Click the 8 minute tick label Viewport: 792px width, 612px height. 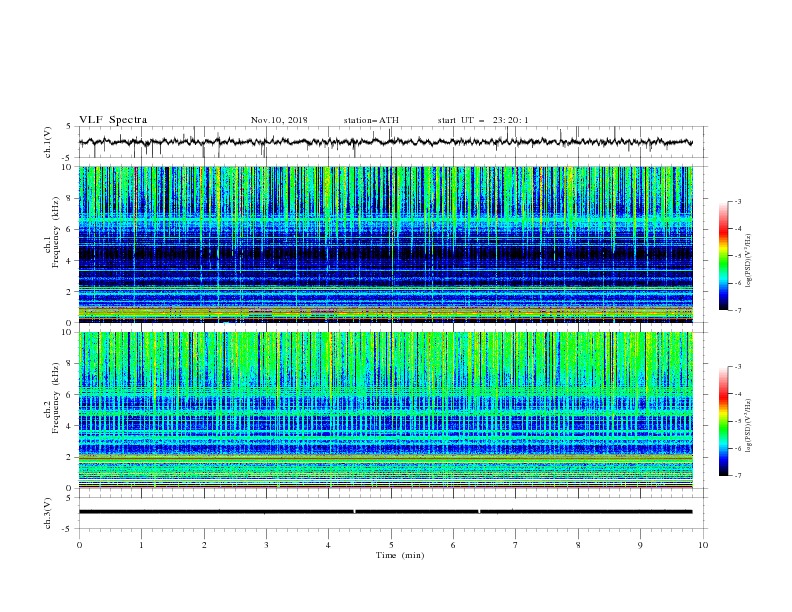578,545
